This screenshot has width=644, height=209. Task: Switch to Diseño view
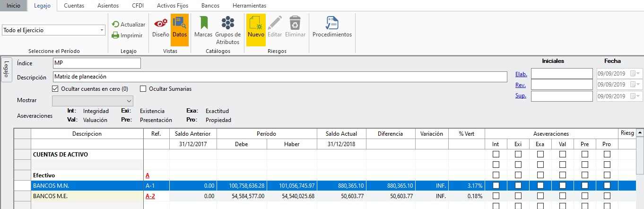[160, 27]
